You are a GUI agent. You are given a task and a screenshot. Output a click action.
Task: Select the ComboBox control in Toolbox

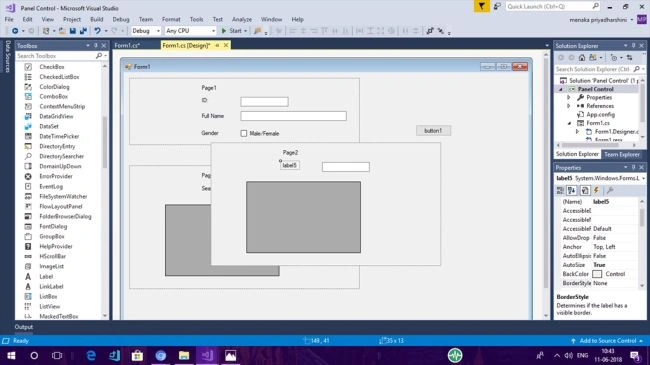coord(53,97)
